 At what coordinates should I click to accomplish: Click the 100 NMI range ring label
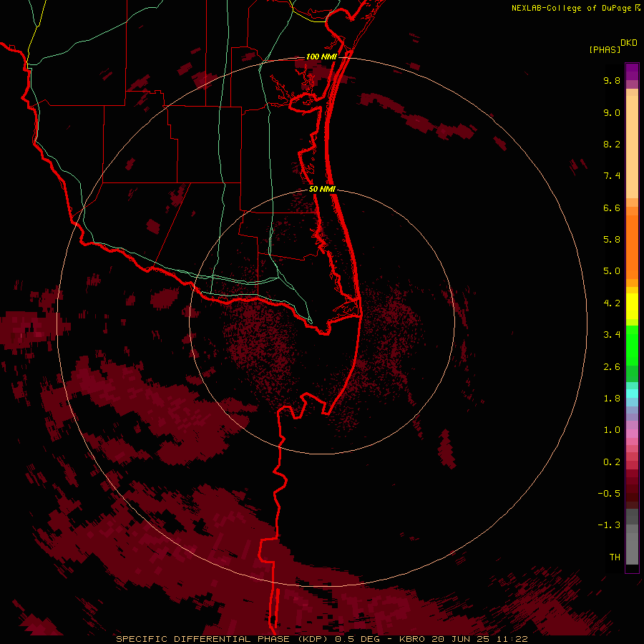point(321,57)
